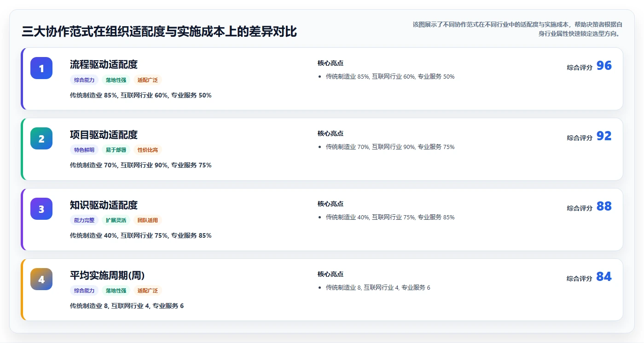Click the score value 92
The height and width of the screenshot is (343, 644).
[604, 136]
